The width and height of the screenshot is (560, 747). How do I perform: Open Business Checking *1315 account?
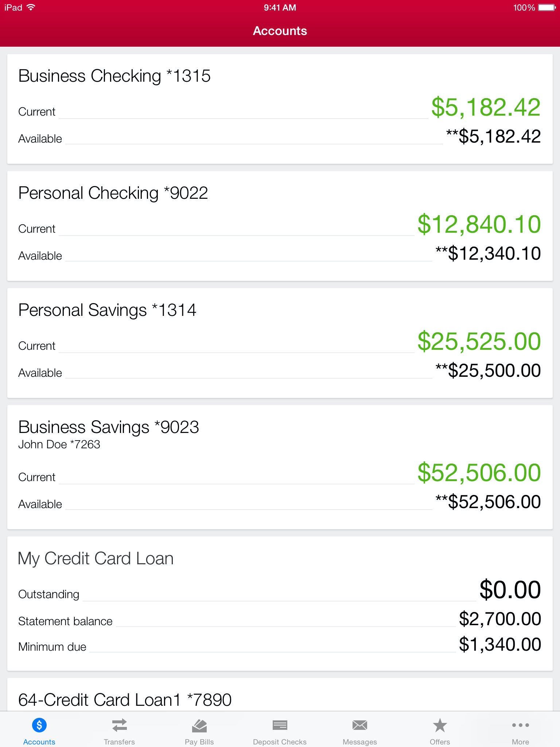pyautogui.click(x=114, y=76)
